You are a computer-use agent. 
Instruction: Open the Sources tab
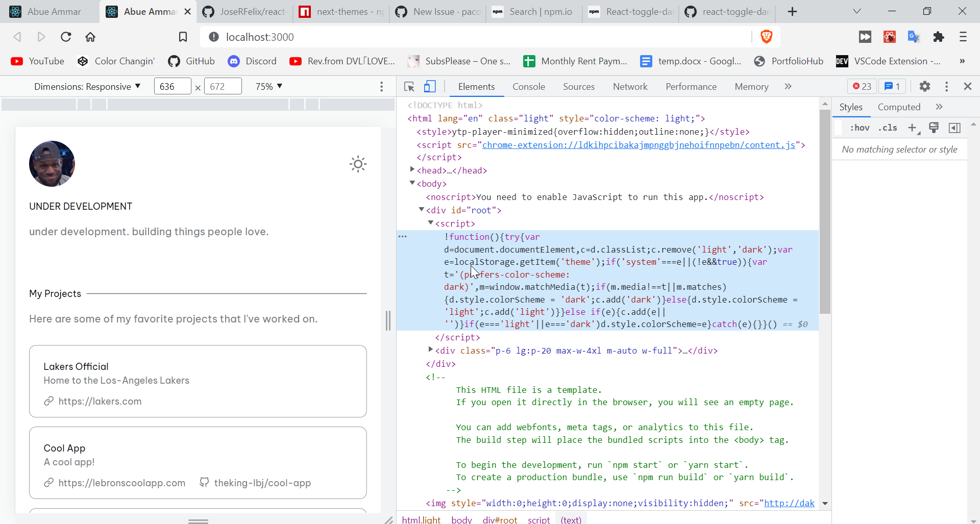pyautogui.click(x=578, y=87)
